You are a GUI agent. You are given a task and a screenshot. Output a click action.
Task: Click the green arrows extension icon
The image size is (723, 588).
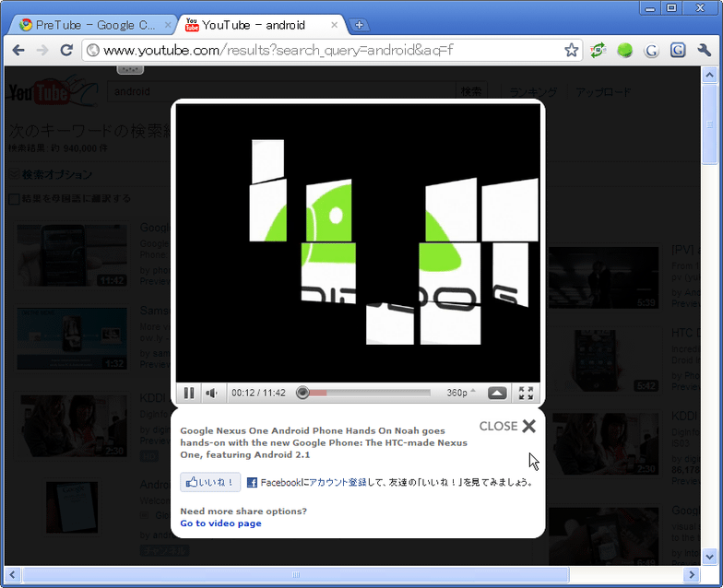coord(598,50)
